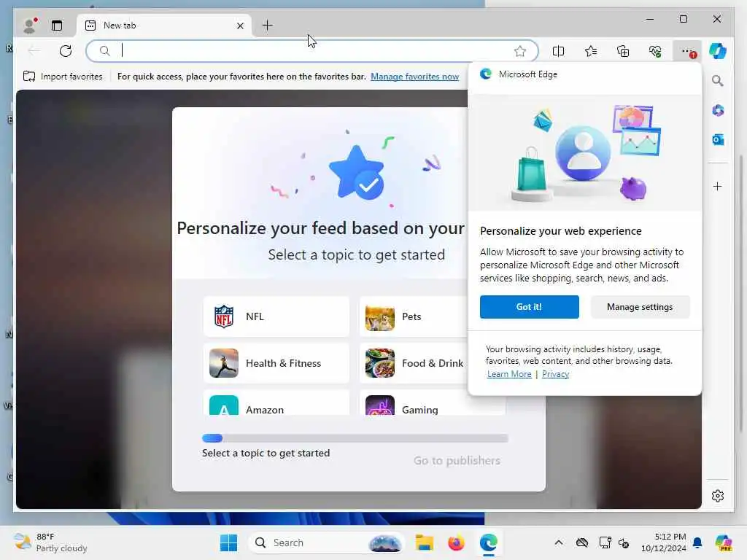
Task: Open the Favorites toolbar icon
Action: pos(591,51)
